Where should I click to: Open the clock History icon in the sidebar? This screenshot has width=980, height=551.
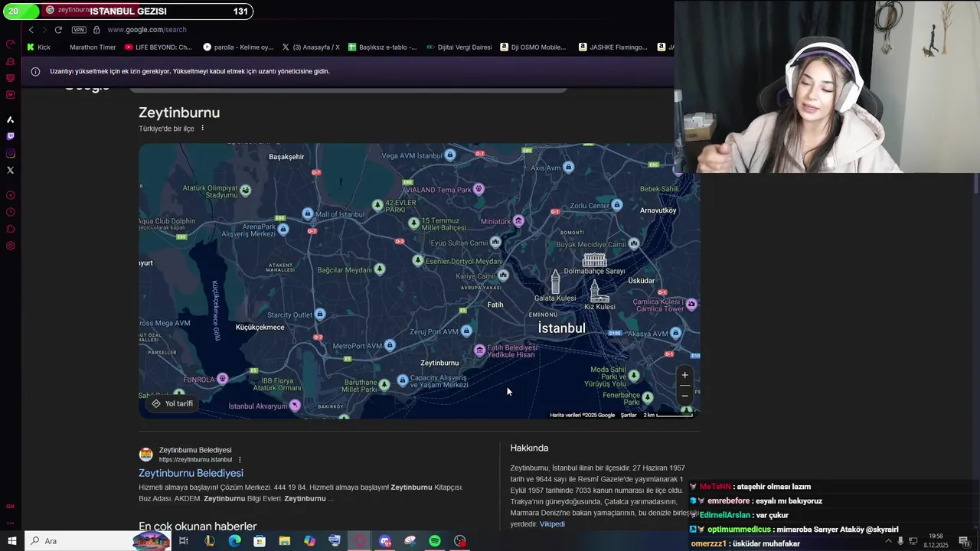(x=11, y=212)
